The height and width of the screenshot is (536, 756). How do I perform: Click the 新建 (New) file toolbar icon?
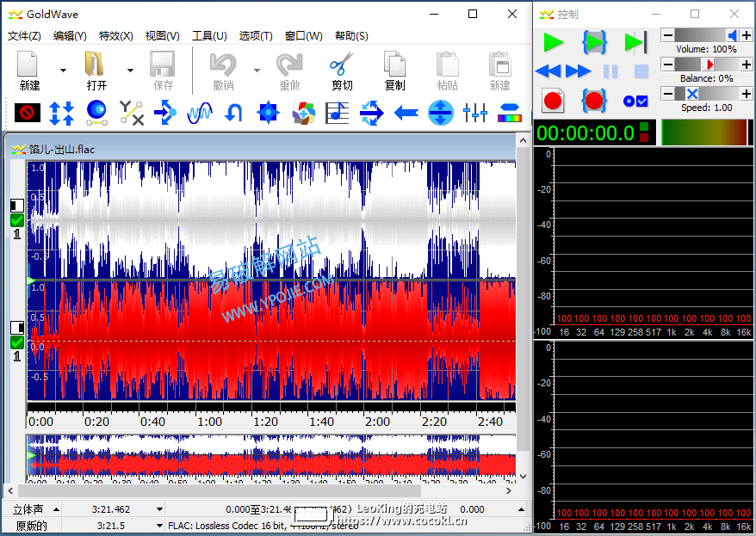pos(28,65)
